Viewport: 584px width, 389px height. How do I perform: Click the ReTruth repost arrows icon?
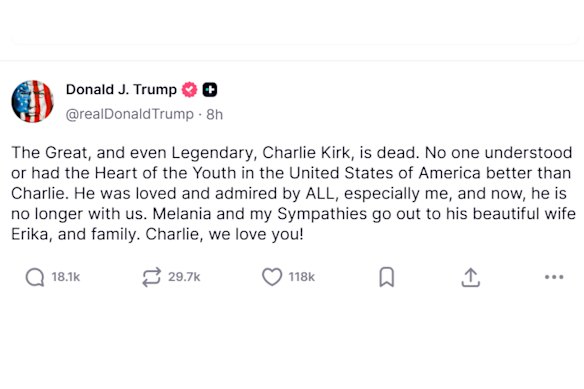click(152, 277)
